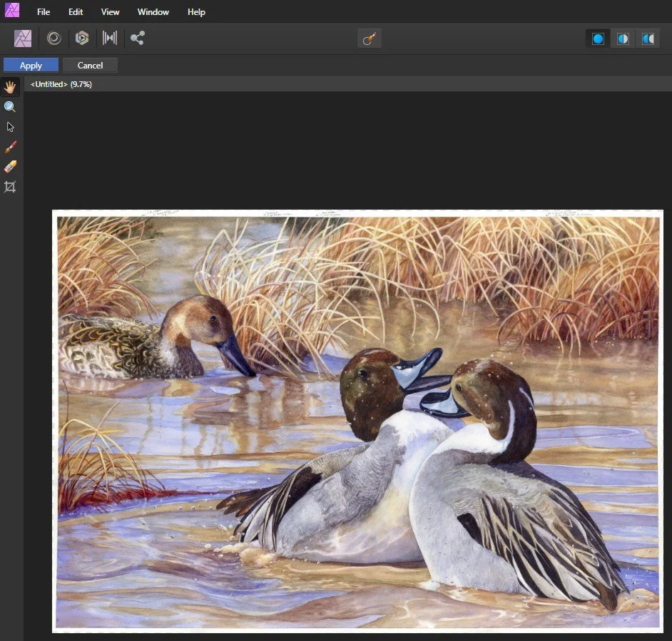The image size is (672, 641).
Task: Select the Crop tool
Action: pyautogui.click(x=10, y=187)
